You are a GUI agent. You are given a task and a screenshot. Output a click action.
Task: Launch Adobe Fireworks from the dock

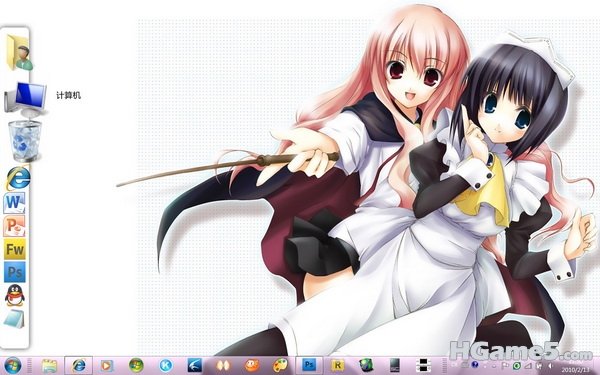(x=15, y=249)
